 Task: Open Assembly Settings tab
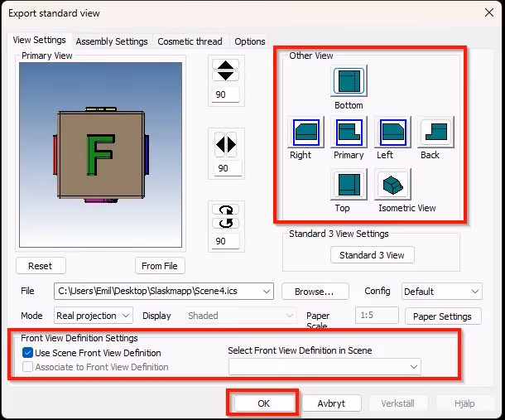[x=112, y=41]
